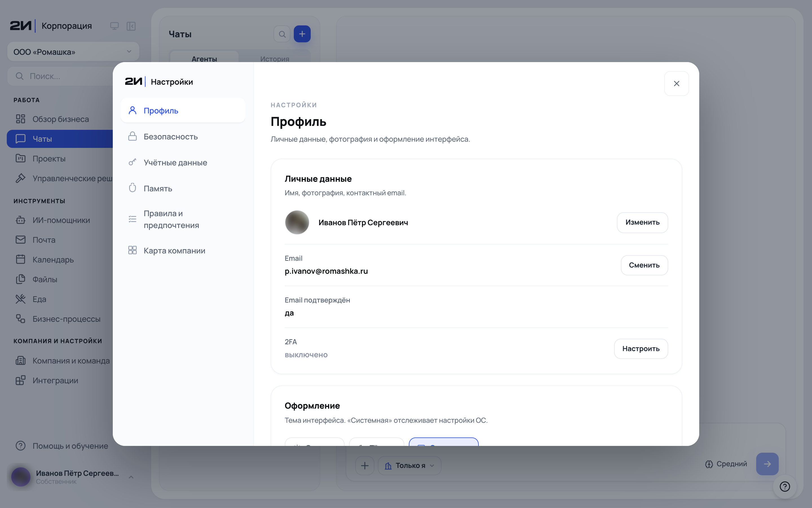812x508 pixels.
Task: Click the profile avatar in Личные данные
Action: [297, 222]
